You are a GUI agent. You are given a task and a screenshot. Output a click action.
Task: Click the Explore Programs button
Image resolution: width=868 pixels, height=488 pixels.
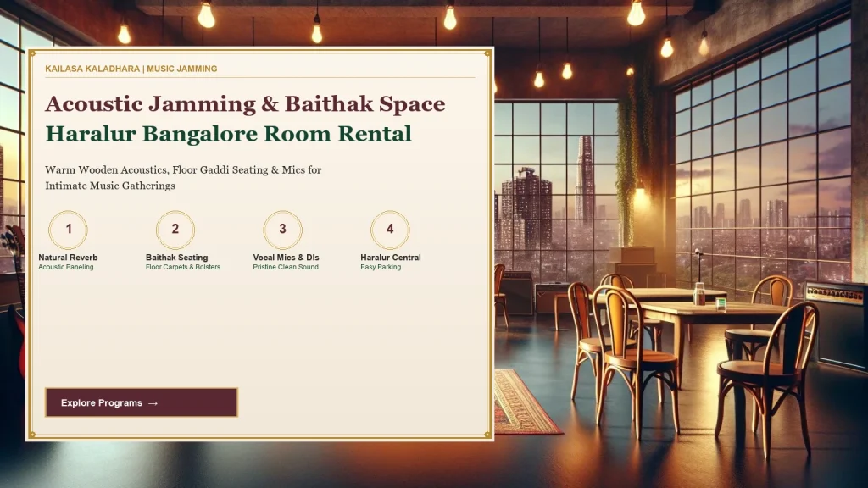coord(142,402)
